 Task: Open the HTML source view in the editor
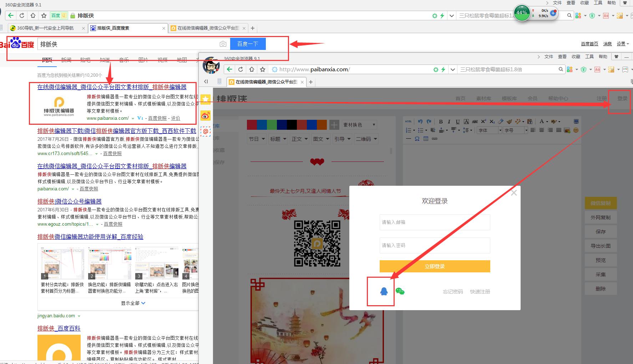point(408,122)
